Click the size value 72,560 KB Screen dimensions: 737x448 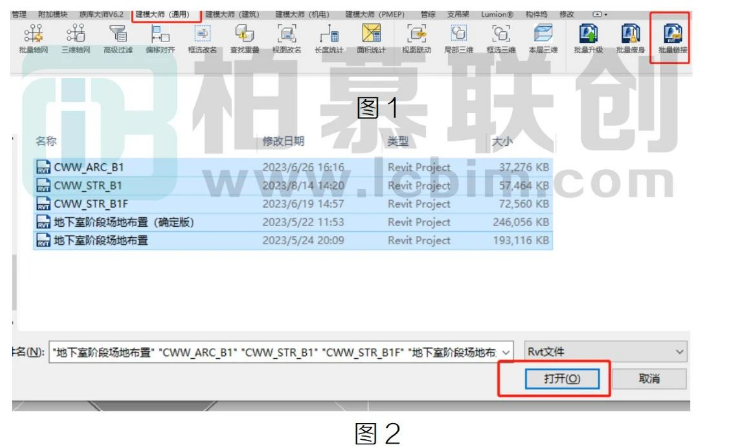[524, 204]
